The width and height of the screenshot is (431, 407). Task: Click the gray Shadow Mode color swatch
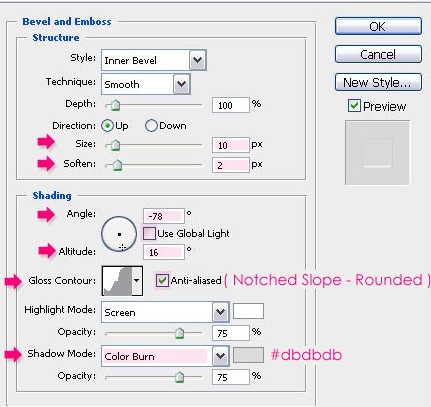click(x=248, y=355)
